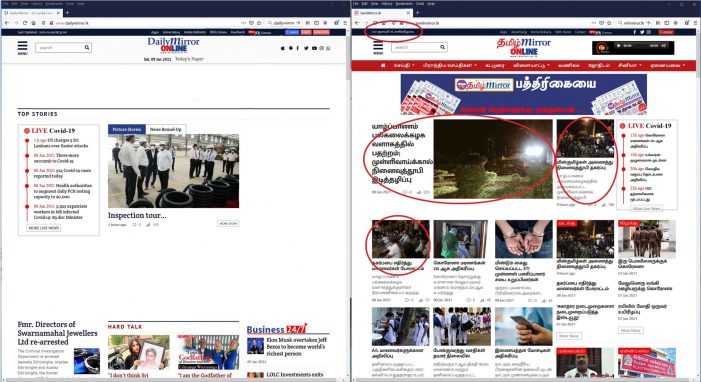Click the home icon in Tamil Mirror red navbar
This screenshot has height=382, width=701.
tap(383, 65)
